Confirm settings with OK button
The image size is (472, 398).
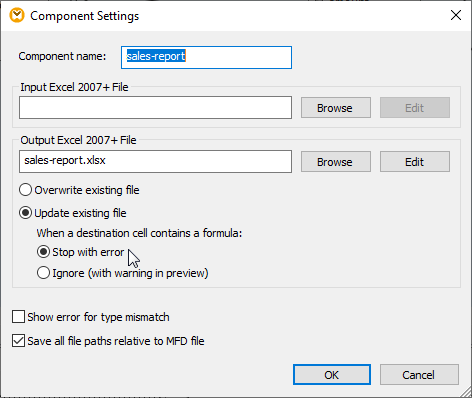[332, 375]
